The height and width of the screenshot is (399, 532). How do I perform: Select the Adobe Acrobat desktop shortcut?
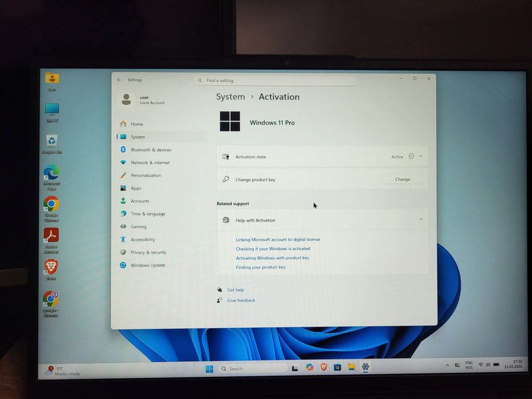point(51,241)
